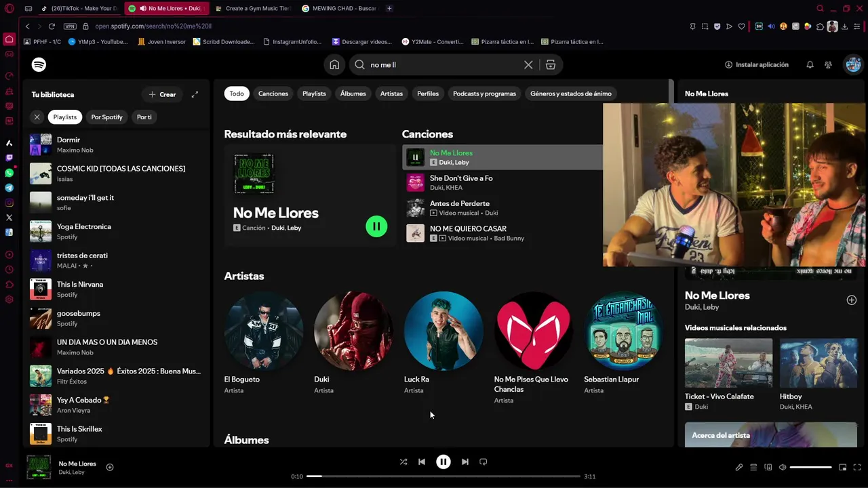Open Twitch in Opera sidebar
Image resolution: width=868 pixels, height=488 pixels.
point(9,158)
